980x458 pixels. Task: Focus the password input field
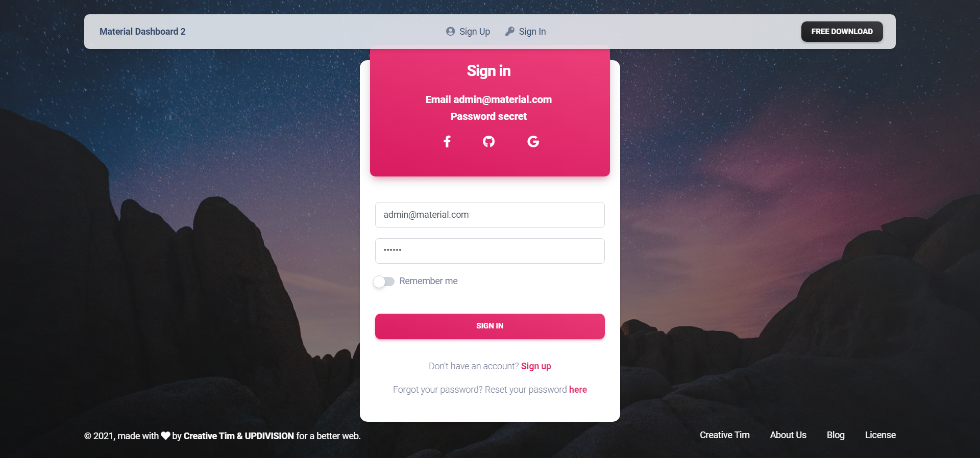pyautogui.click(x=490, y=251)
